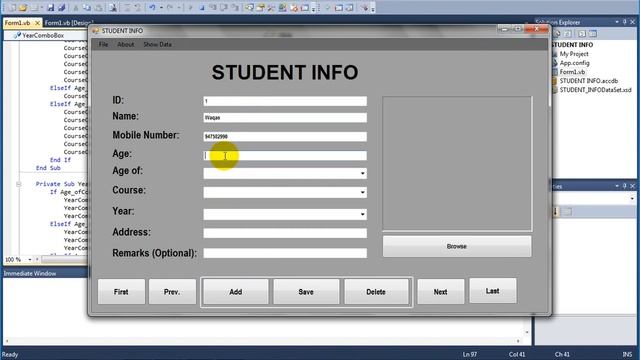Click the Cut scissors toolbar icon

(76, 8)
